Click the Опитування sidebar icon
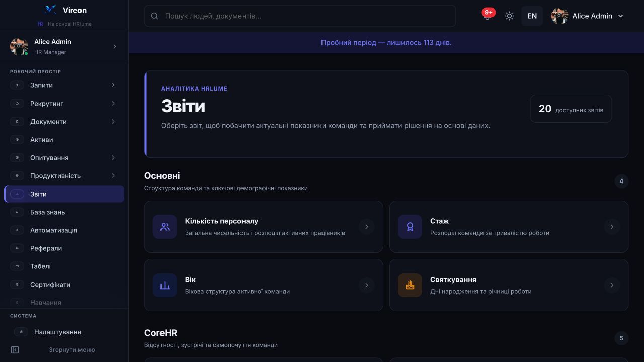644x362 pixels. tap(17, 158)
